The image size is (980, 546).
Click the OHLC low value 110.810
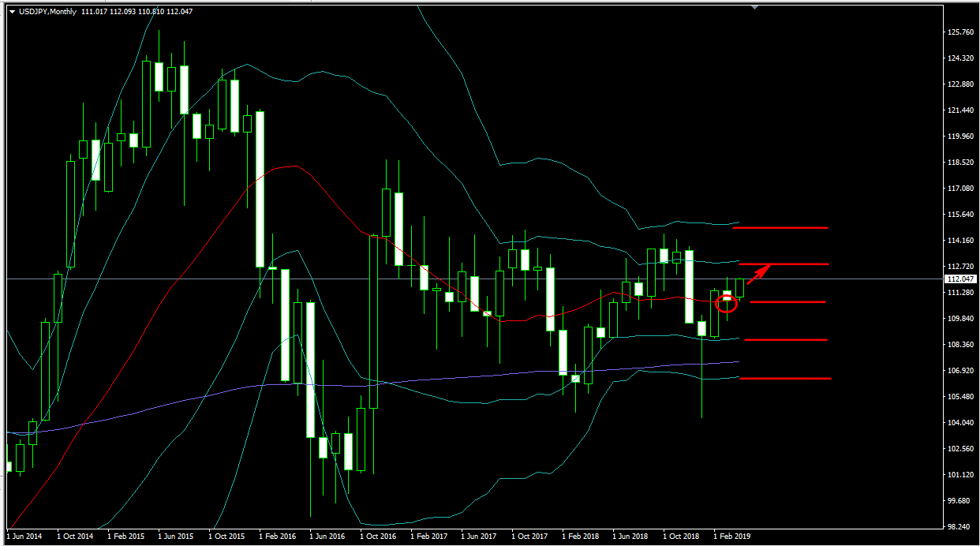point(151,12)
